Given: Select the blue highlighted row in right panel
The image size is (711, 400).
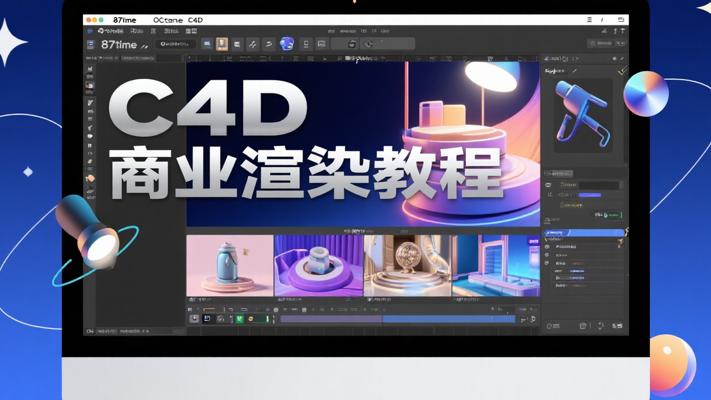Looking at the screenshot, I should tap(584, 233).
